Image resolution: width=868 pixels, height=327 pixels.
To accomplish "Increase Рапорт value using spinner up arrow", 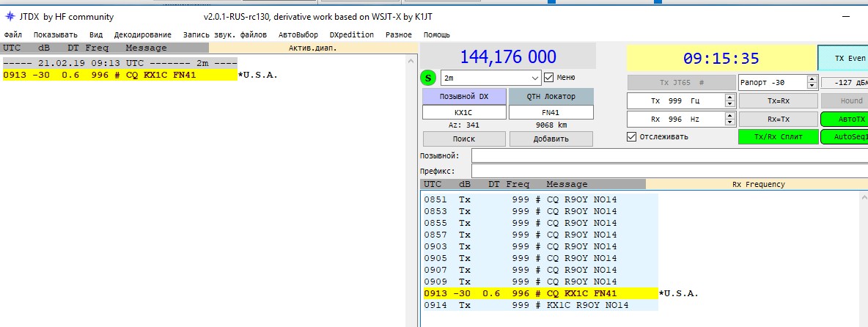I will coord(812,79).
